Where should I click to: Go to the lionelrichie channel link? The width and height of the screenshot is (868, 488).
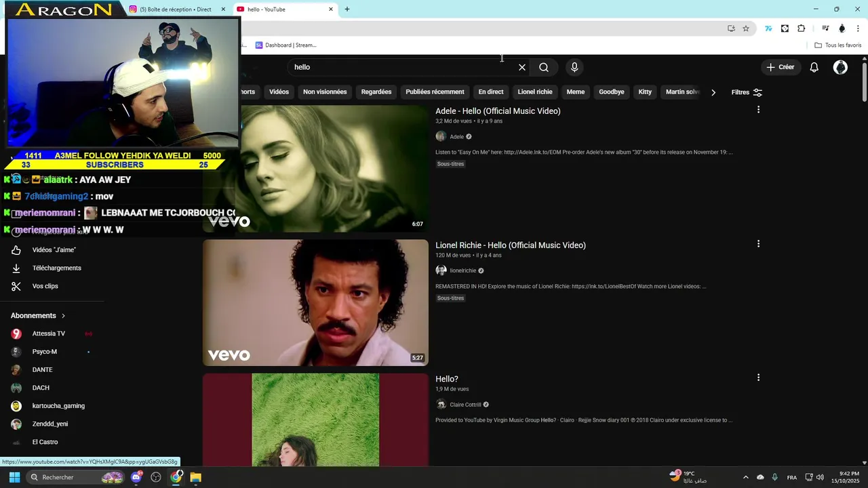click(x=463, y=271)
